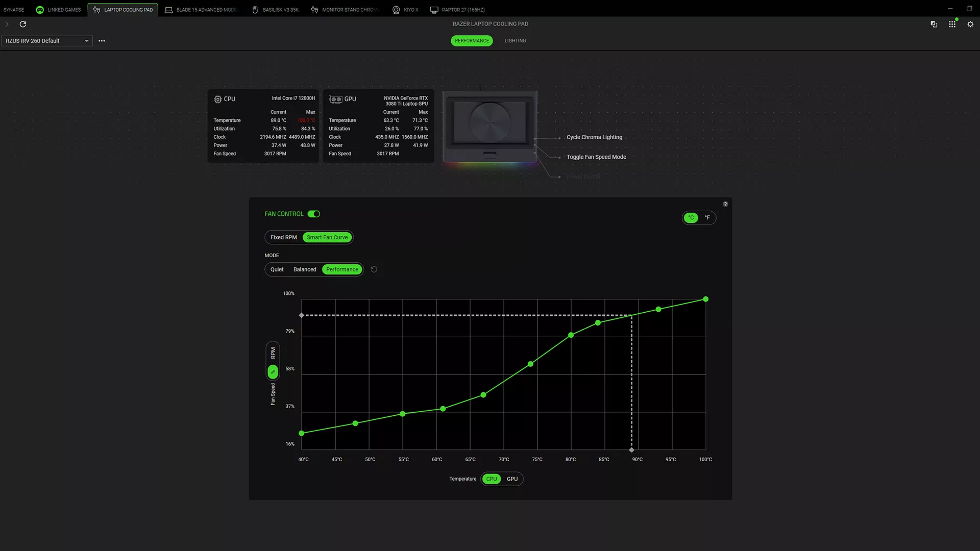Reset the fan curve mode to default
The height and width of the screenshot is (551, 980).
click(x=374, y=269)
